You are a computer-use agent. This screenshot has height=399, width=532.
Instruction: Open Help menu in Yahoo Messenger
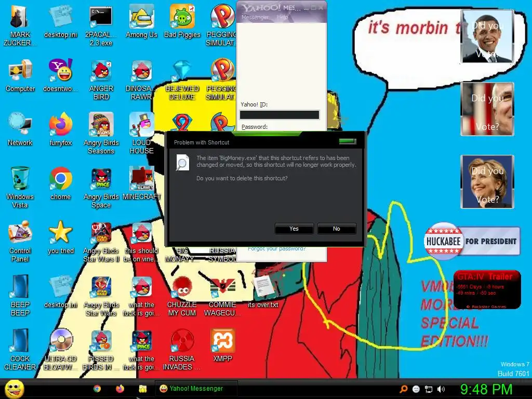pyautogui.click(x=282, y=17)
